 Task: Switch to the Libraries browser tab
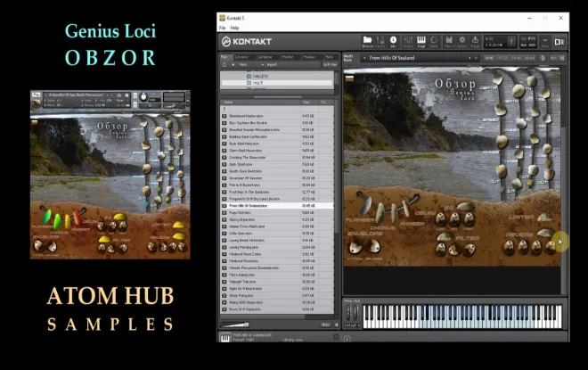(x=241, y=57)
